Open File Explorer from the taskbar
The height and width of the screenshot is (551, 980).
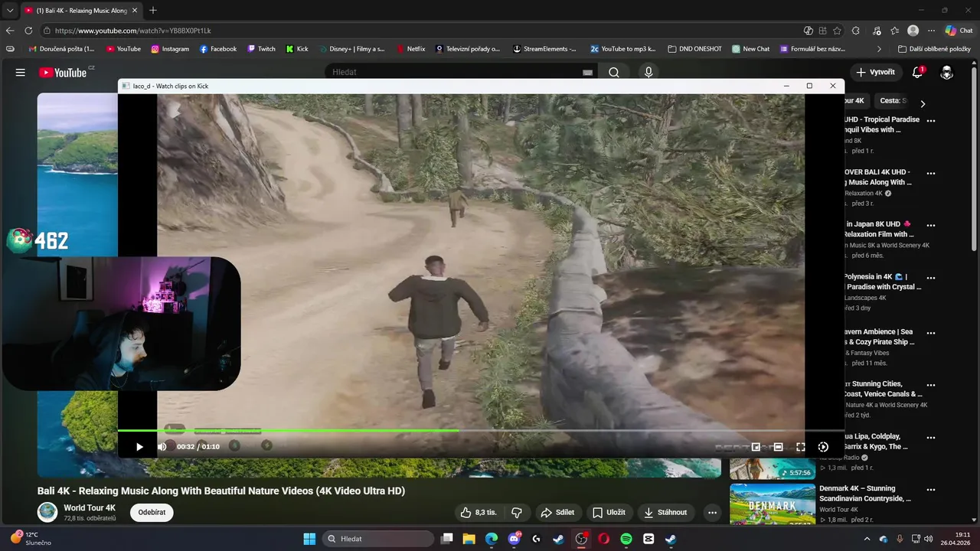[x=469, y=539]
